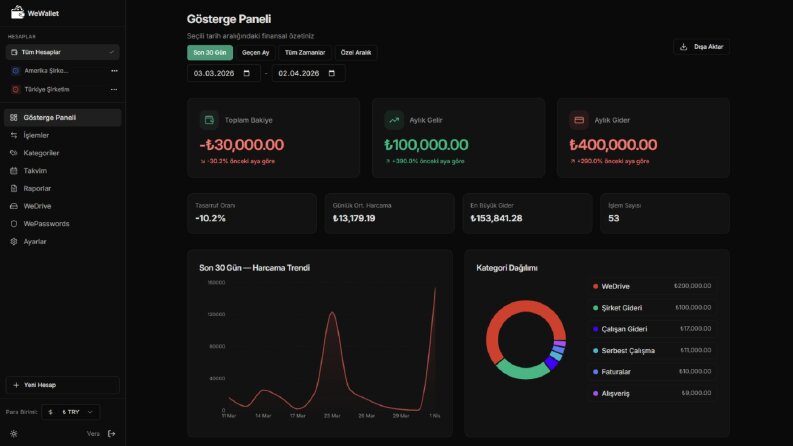Click the 23 Mar spending peak on trend chart
793x446 pixels.
[x=332, y=313]
